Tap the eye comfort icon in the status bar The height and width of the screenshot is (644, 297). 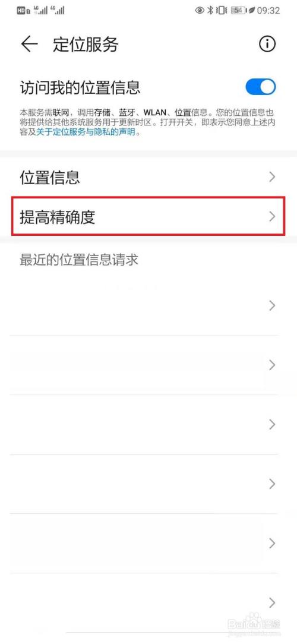(x=200, y=10)
